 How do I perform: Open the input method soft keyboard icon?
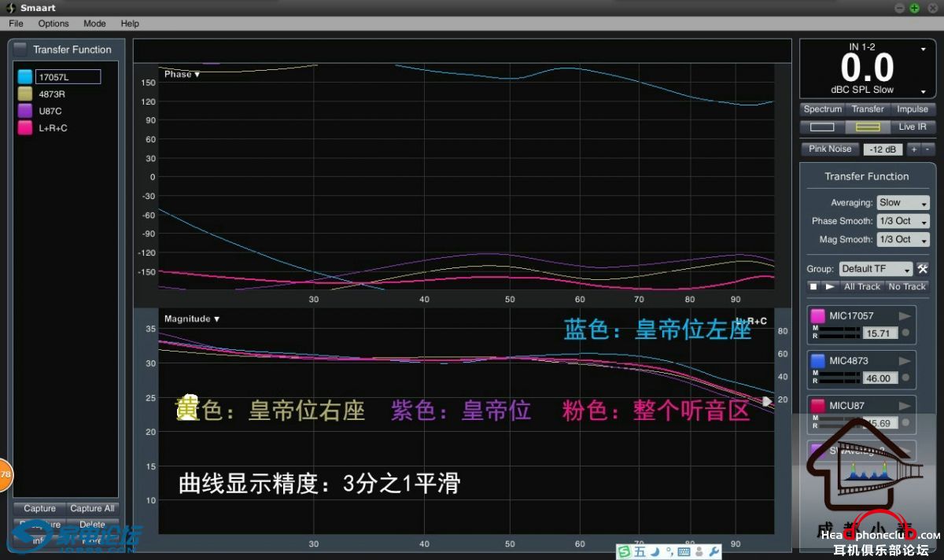click(x=685, y=552)
